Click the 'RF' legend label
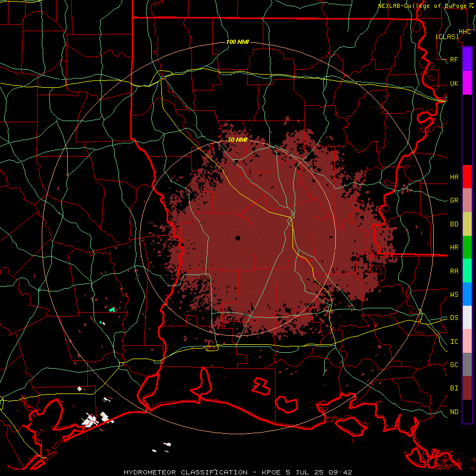The height and width of the screenshot is (476, 476). click(454, 59)
